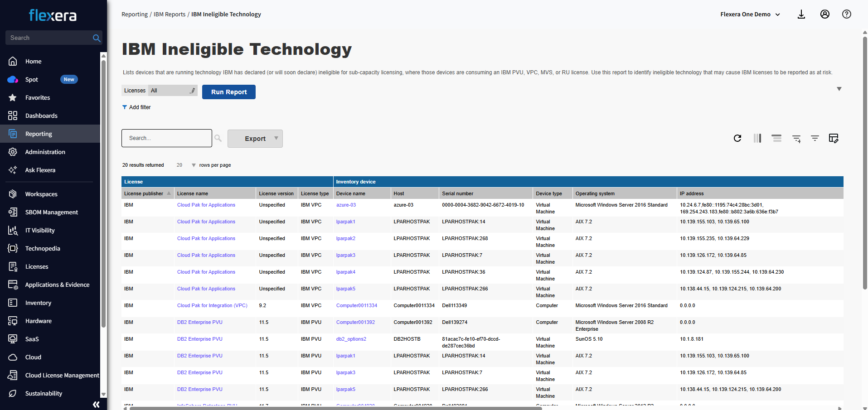
Task: Click the New badge beside Spot
Action: tap(69, 79)
